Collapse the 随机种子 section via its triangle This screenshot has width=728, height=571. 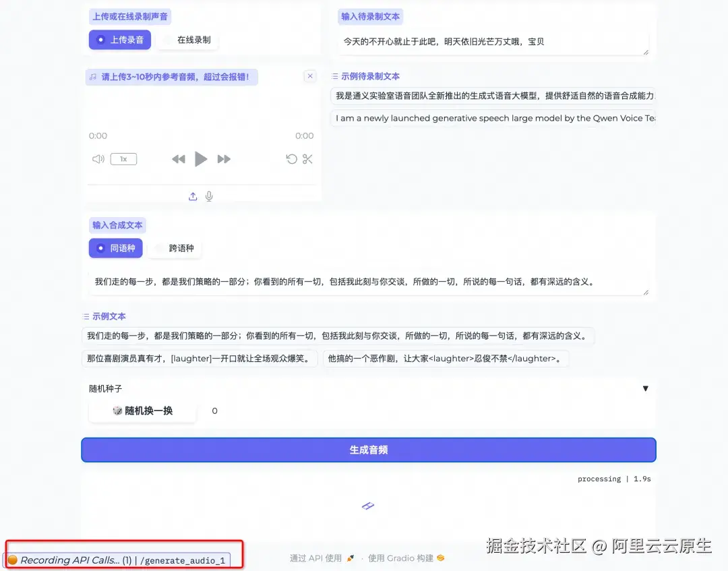click(646, 388)
